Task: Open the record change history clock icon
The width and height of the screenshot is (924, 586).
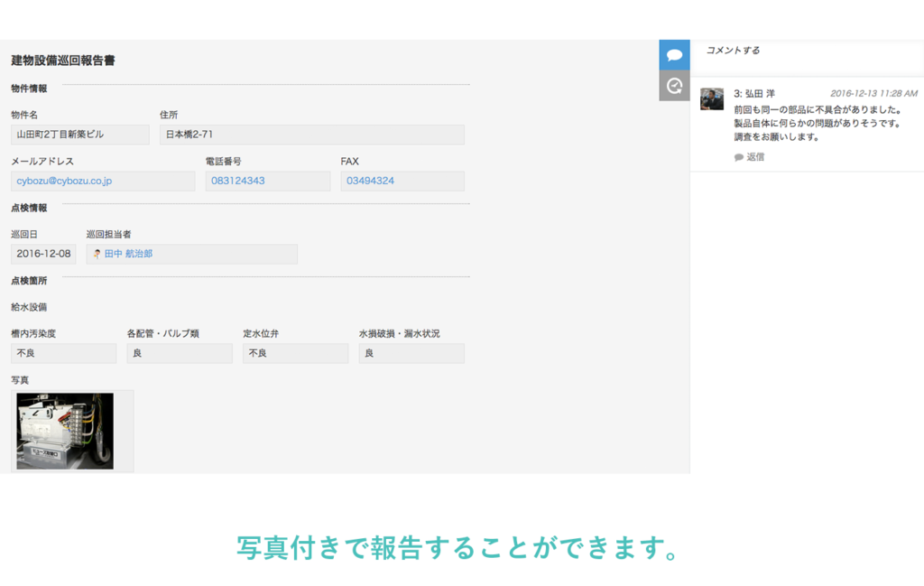Action: [x=674, y=85]
